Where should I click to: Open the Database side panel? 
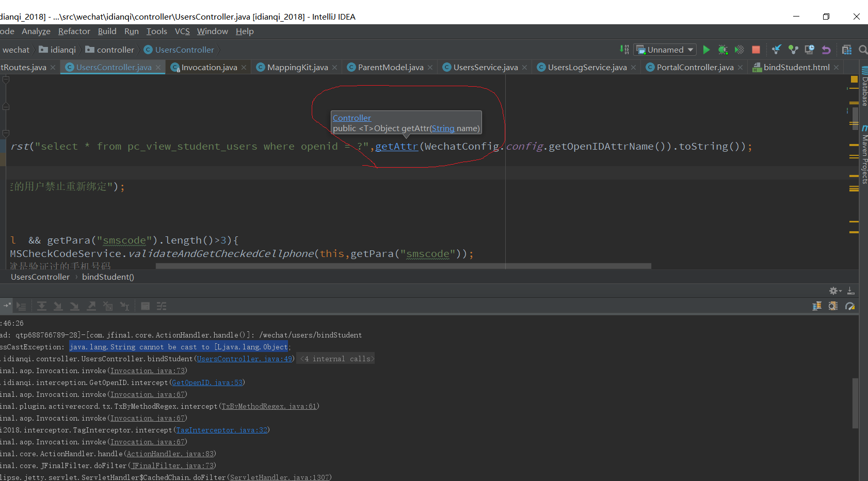tap(864, 86)
